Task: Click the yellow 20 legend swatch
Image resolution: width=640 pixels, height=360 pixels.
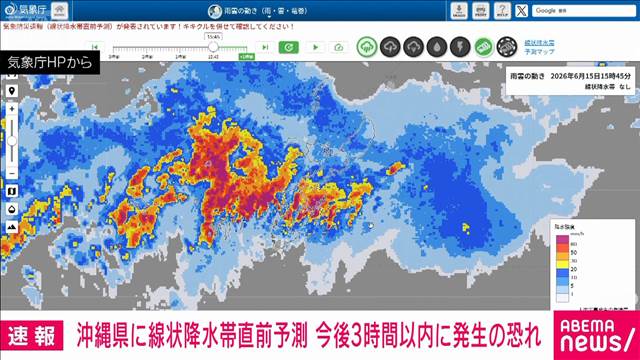Action: point(562,264)
